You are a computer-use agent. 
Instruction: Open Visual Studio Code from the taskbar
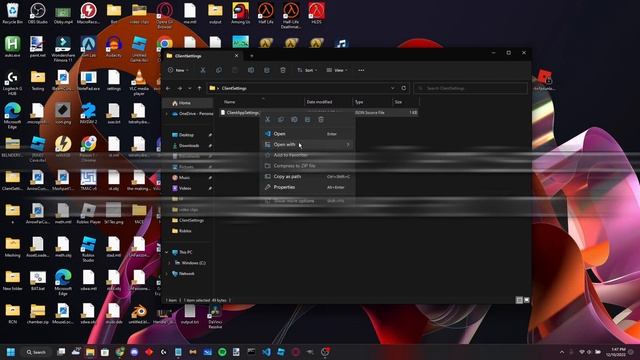[x=266, y=352]
